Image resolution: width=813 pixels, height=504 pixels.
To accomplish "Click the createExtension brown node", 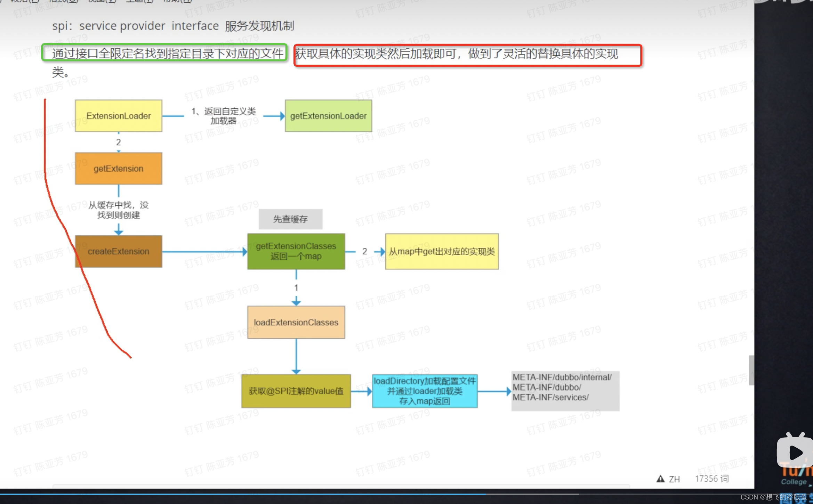I will (119, 251).
